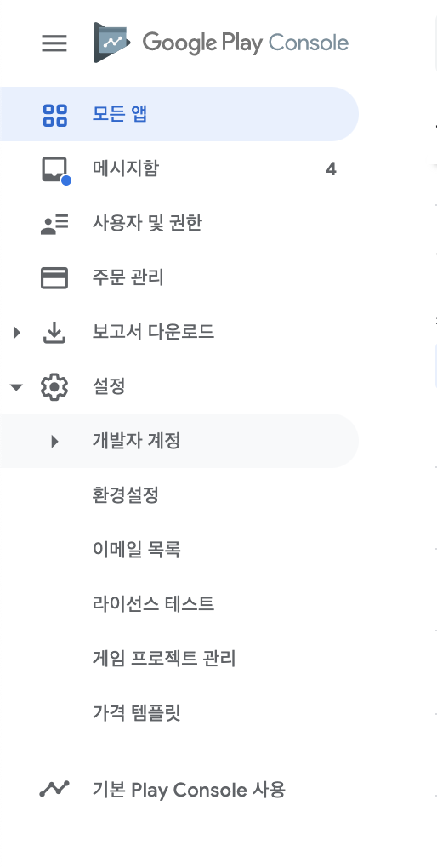Click the 기본 Play Console trend-line icon
Viewport: 437px width, 868px height.
(x=54, y=789)
